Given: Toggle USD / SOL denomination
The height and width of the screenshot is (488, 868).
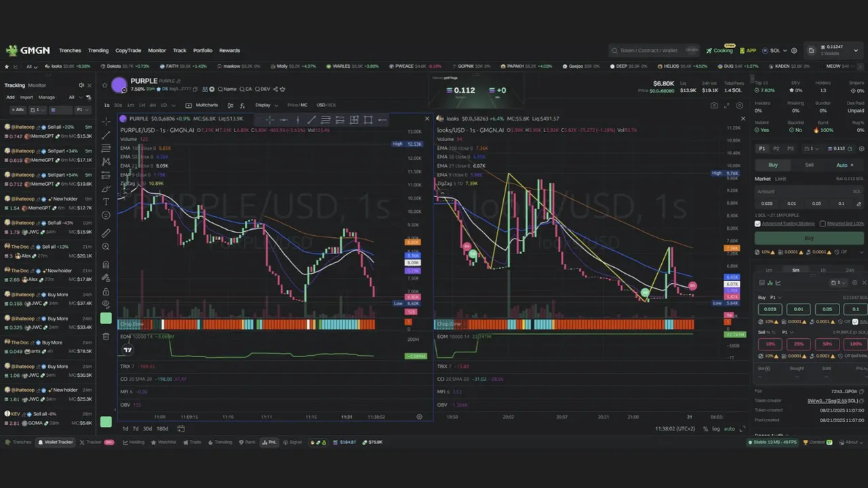Looking at the screenshot, I should [x=326, y=105].
